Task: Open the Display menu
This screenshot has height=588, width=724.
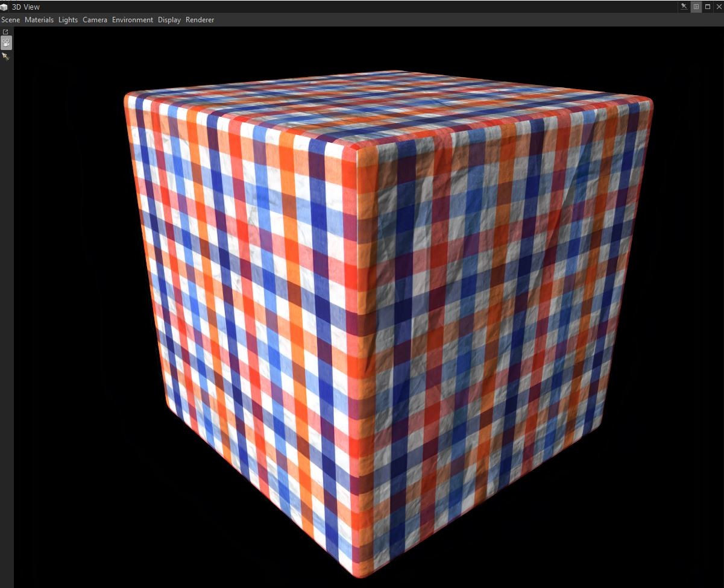Action: click(x=169, y=19)
